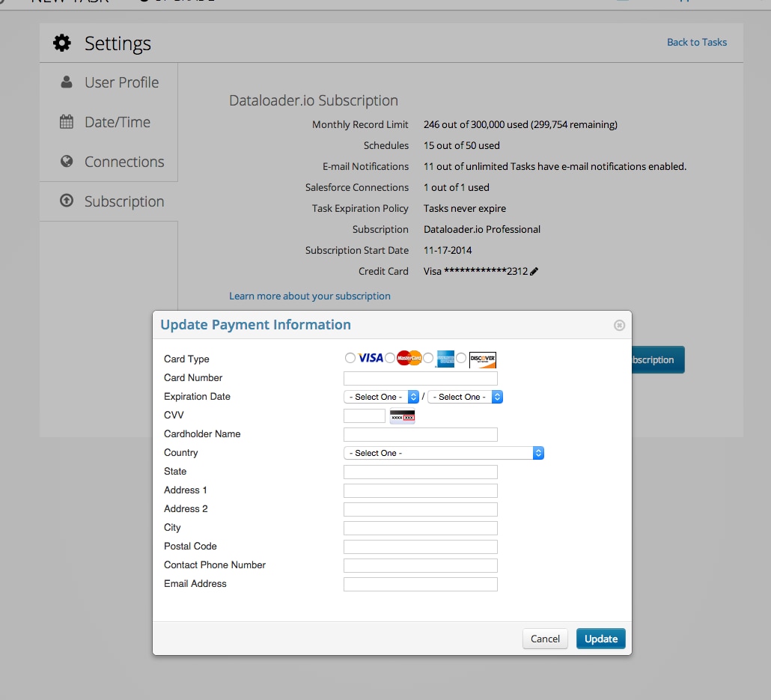Open the User Profile settings tab

[x=109, y=82]
